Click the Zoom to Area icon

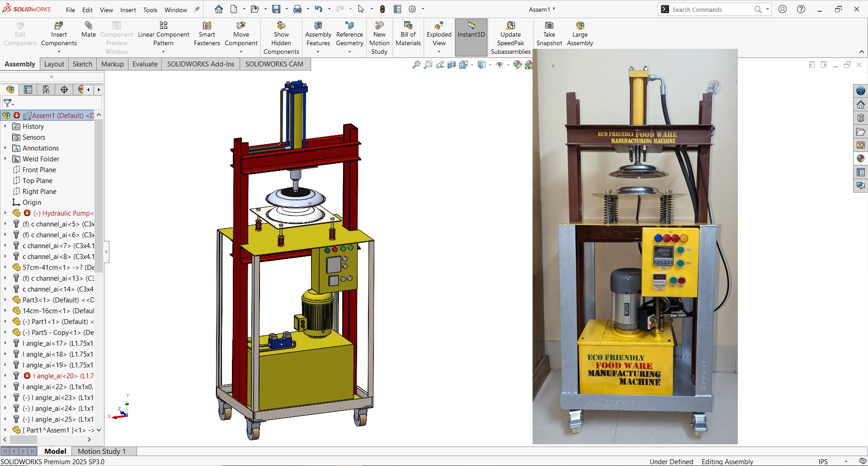click(428, 65)
